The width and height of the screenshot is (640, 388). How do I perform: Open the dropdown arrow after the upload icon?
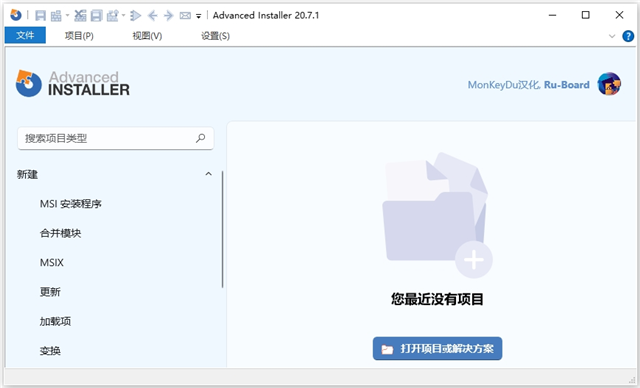[123, 16]
